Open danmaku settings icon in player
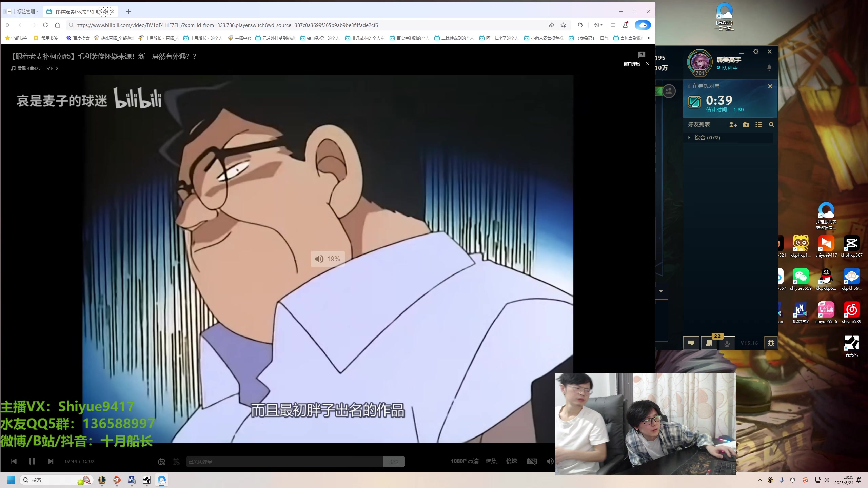The height and width of the screenshot is (488, 868). 176,462
